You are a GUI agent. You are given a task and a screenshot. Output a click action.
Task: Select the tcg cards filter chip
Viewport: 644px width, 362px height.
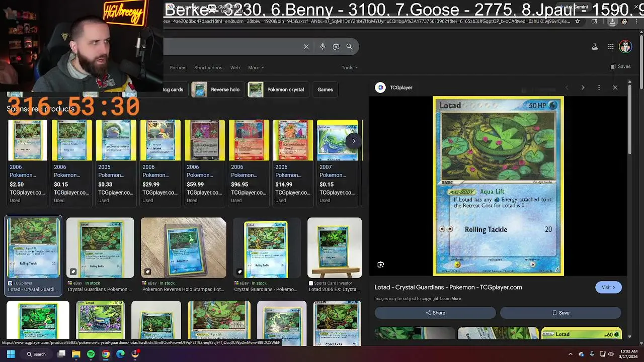(174, 89)
